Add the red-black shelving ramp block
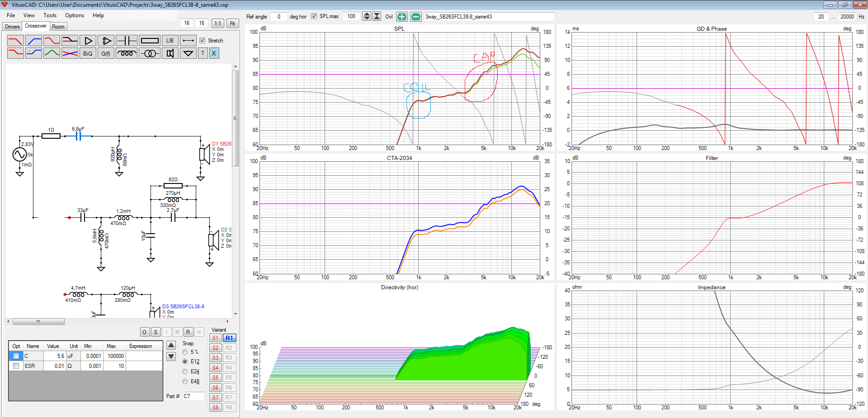Image resolution: width=868 pixels, height=418 pixels. coord(70,41)
